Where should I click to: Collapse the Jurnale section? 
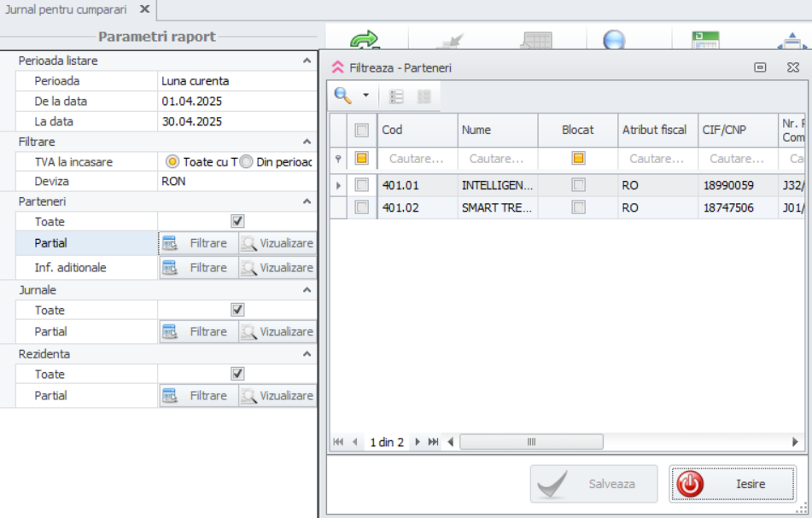tap(307, 290)
